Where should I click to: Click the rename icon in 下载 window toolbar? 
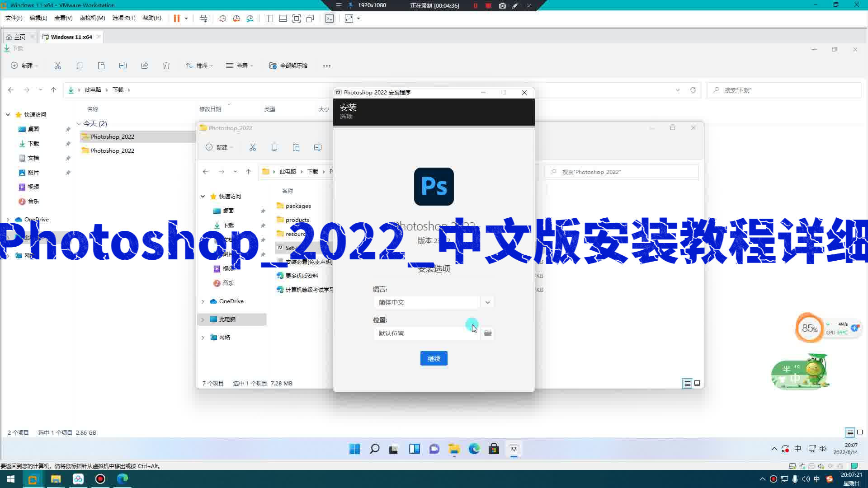click(x=123, y=66)
